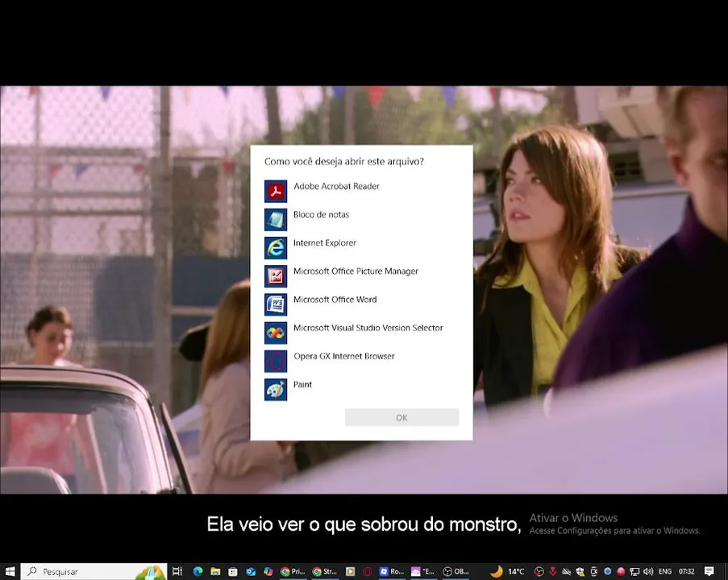The height and width of the screenshot is (580, 728).
Task: Click the Meet Now camera tray icon
Action: click(x=594, y=571)
